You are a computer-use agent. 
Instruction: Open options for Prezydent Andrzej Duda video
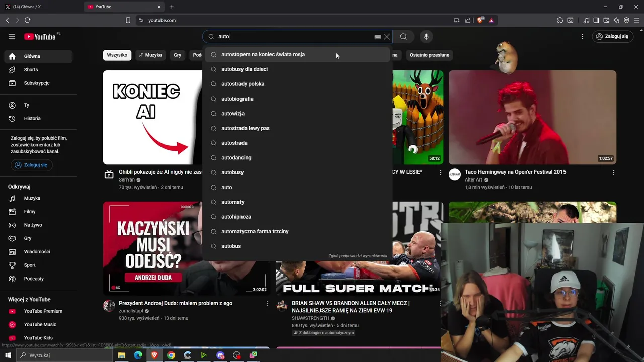[268, 304]
